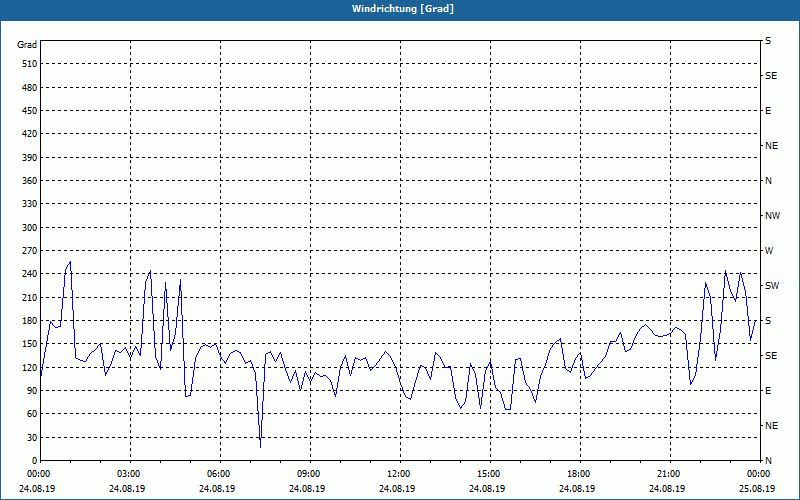Image resolution: width=800 pixels, height=500 pixels.
Task: Select the 270 value on the y-axis
Action: pyautogui.click(x=31, y=251)
